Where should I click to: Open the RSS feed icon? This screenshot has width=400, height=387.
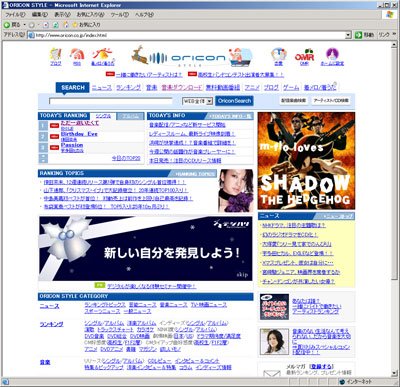pyautogui.click(x=77, y=56)
